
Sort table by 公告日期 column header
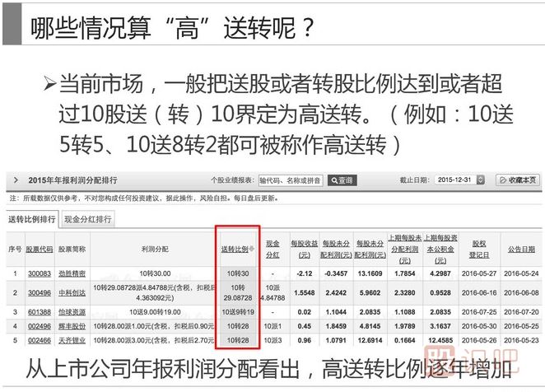tap(520, 247)
